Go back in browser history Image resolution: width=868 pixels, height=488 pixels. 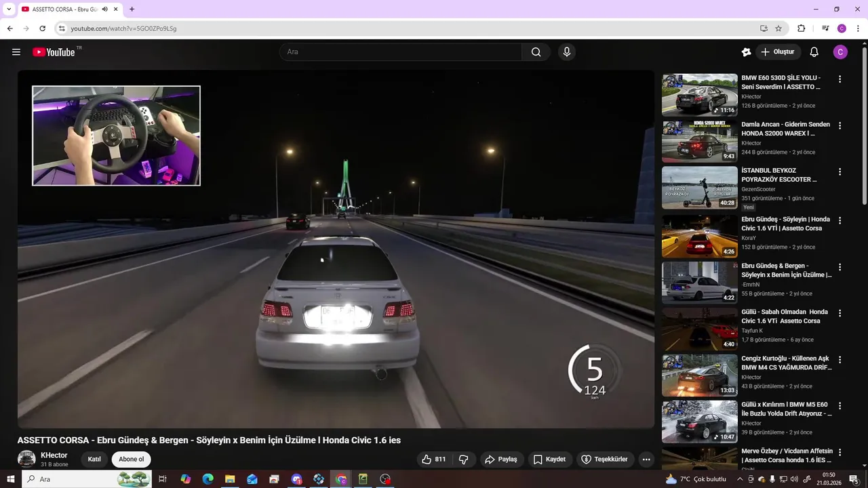(x=9, y=28)
